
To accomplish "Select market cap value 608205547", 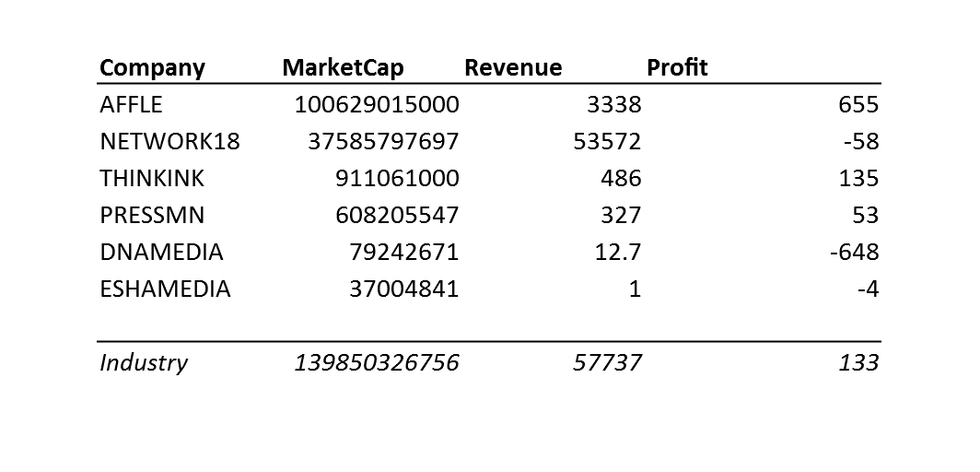I will pos(398,215).
